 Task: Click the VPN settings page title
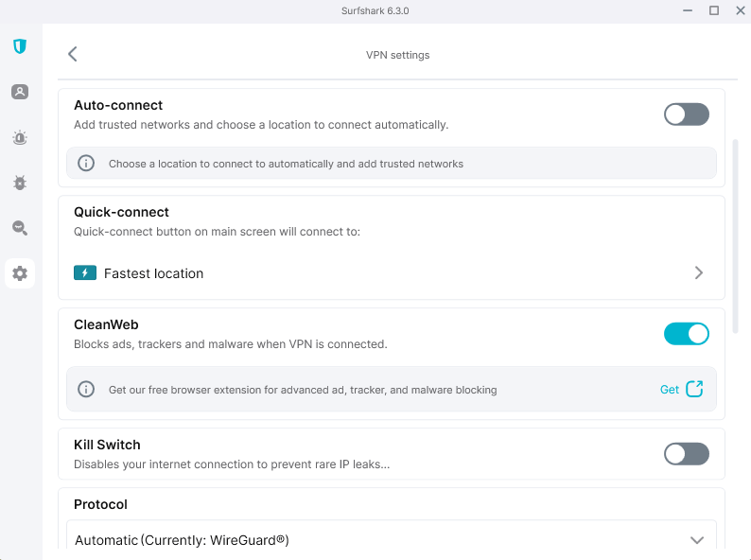pyautogui.click(x=397, y=55)
